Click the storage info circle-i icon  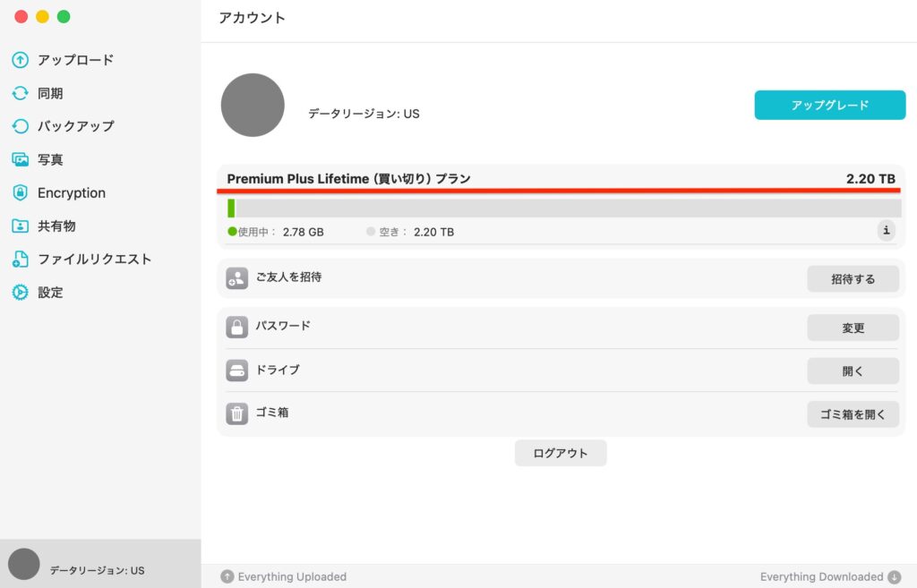pos(886,230)
